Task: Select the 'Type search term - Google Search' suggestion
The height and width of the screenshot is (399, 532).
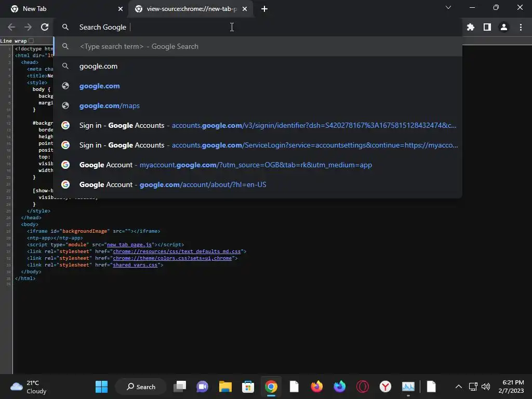Action: point(258,46)
